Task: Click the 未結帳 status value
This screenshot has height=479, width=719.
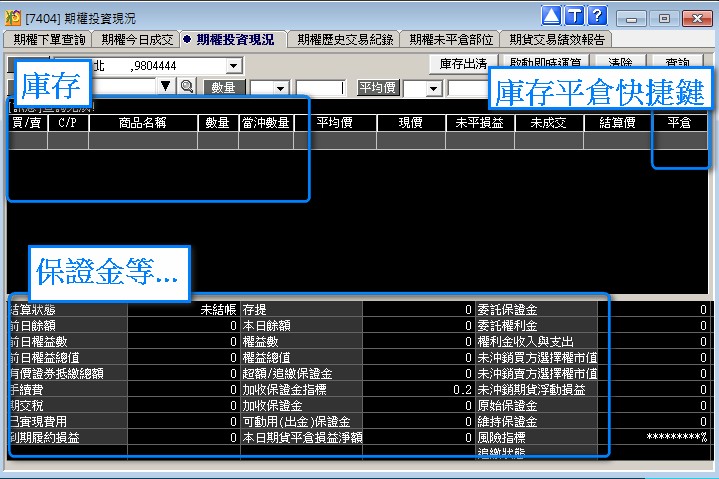Action: (x=218, y=310)
